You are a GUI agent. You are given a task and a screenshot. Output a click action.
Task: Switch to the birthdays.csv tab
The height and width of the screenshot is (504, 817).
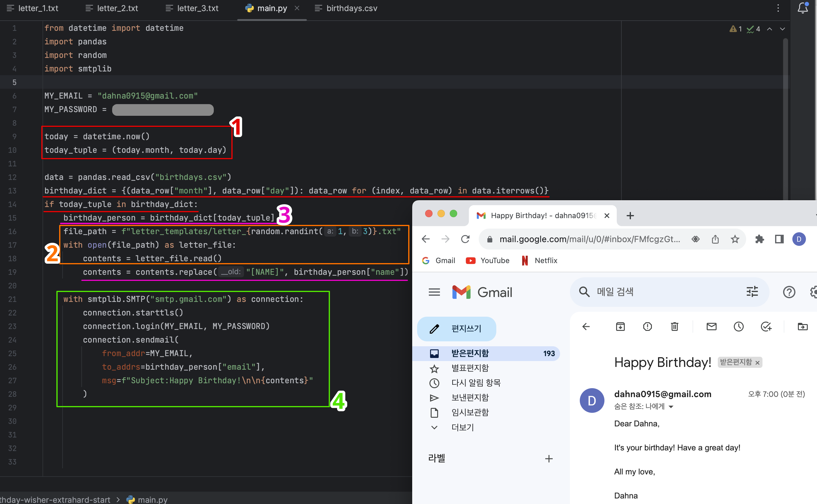tap(346, 8)
